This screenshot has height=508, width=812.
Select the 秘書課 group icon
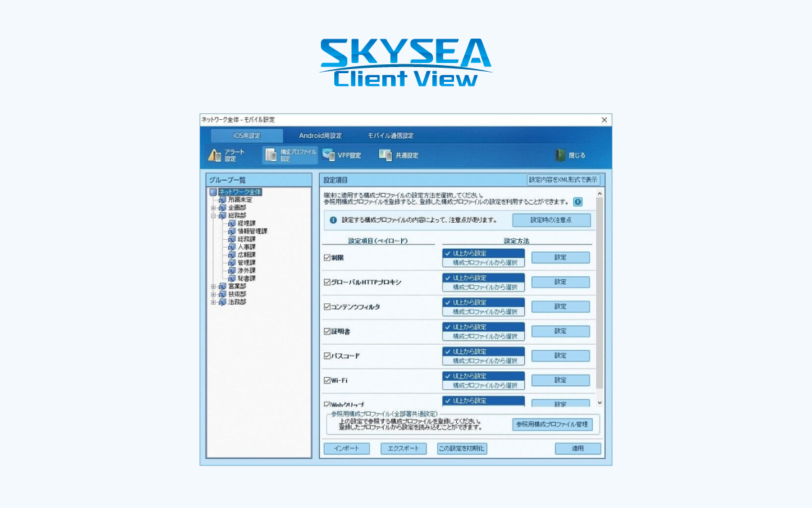click(232, 278)
